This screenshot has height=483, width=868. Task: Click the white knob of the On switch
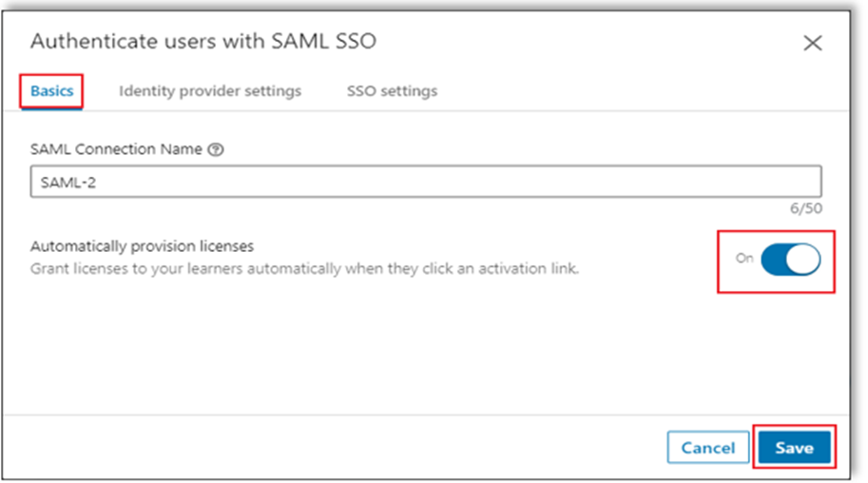pos(803,260)
